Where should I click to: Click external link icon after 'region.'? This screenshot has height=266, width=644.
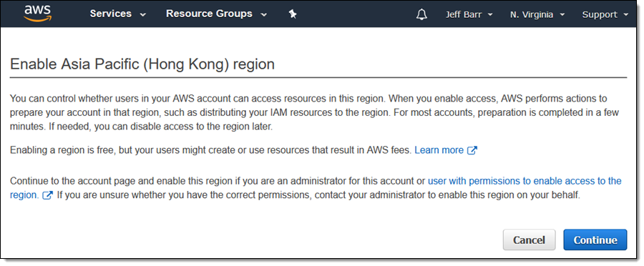coord(48,195)
